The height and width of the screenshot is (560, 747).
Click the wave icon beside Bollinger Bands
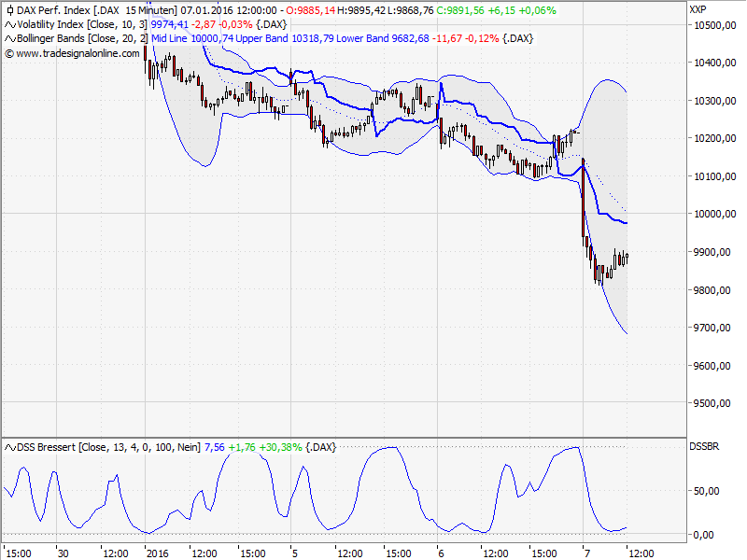click(x=8, y=39)
